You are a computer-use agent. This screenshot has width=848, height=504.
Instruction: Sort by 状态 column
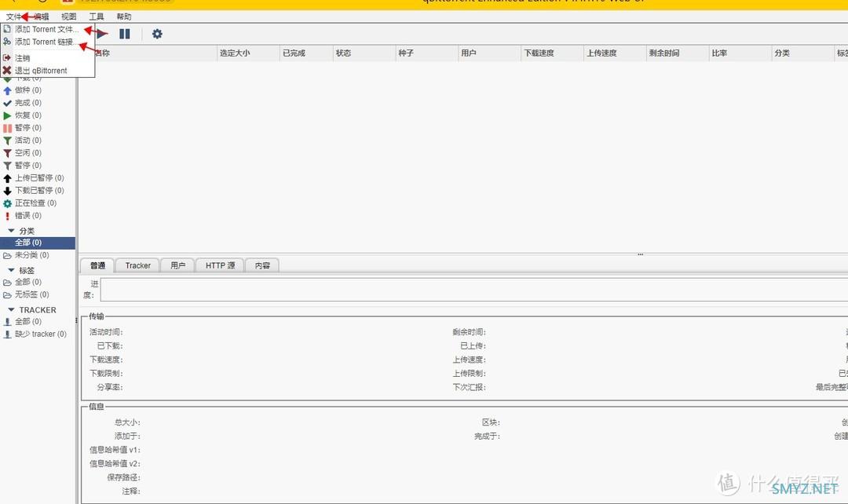364,53
